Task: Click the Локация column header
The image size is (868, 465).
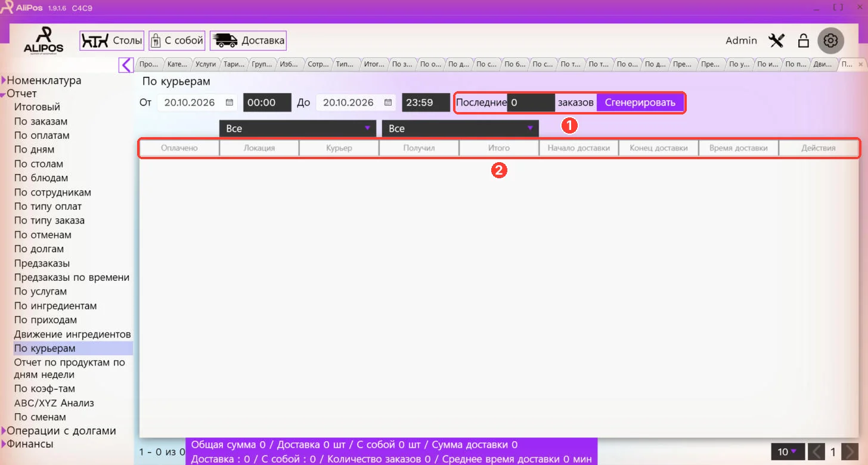Action: point(259,148)
